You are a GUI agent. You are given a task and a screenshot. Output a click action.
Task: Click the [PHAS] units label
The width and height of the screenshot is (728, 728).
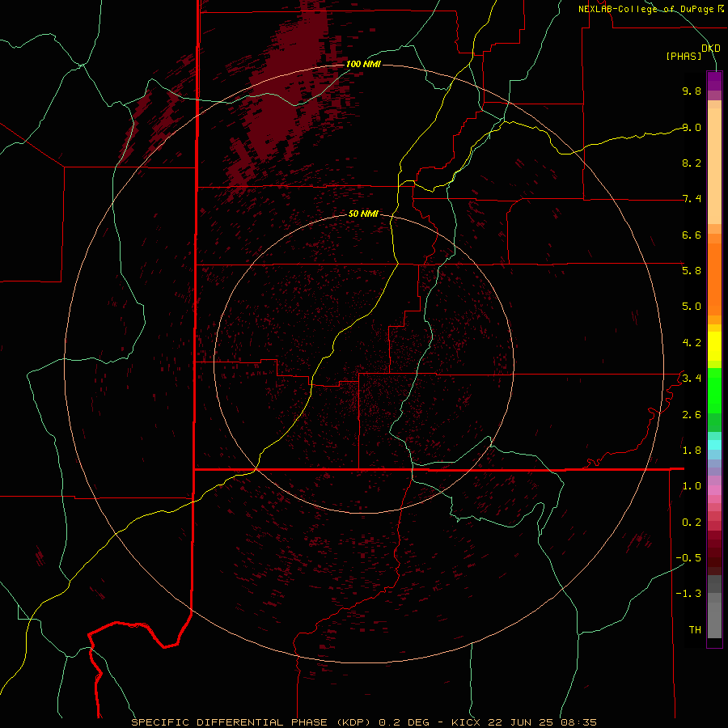tap(684, 57)
